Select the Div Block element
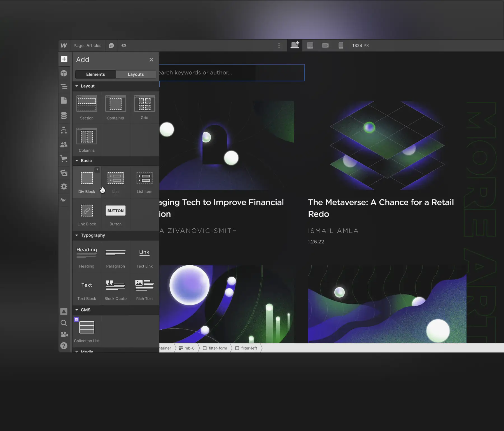Screen dimensions: 504x431 87,182
